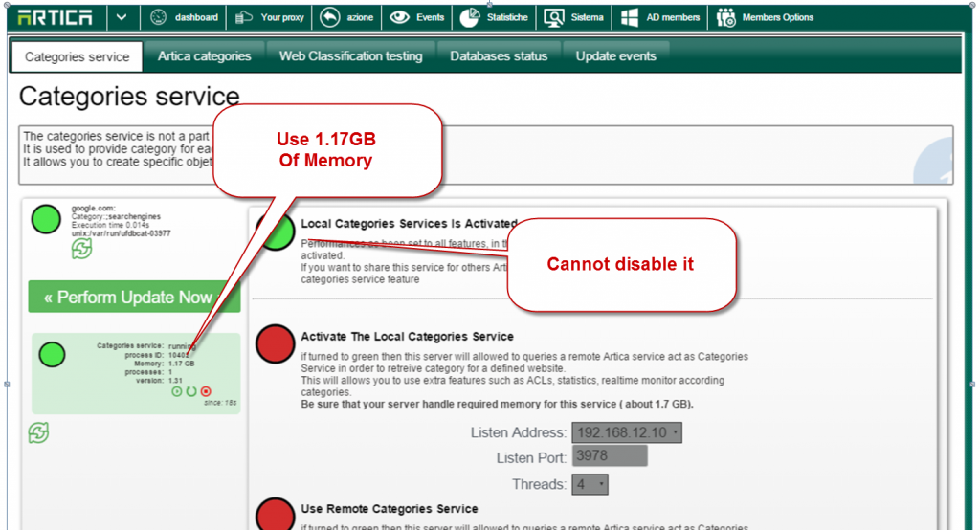Click the AD members Windows icon
The width and height of the screenshot is (980, 530).
630,17
